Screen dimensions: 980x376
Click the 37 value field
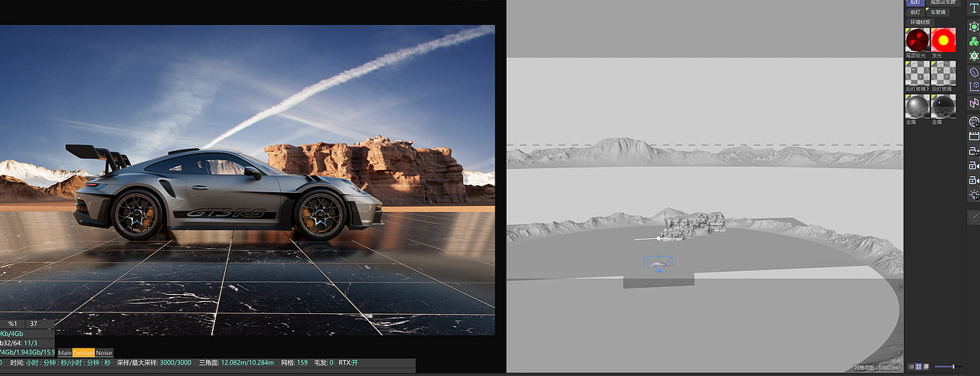pos(34,324)
